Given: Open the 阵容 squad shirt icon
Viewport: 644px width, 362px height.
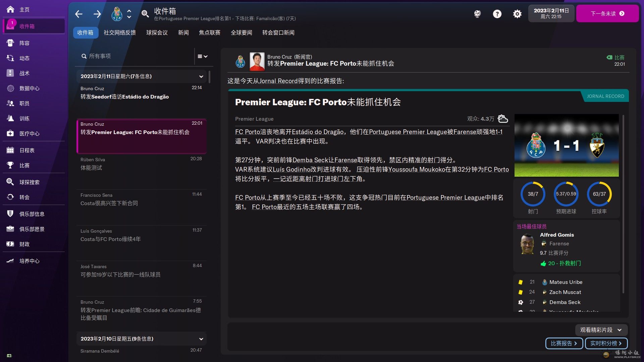Looking at the screenshot, I should pos(10,43).
